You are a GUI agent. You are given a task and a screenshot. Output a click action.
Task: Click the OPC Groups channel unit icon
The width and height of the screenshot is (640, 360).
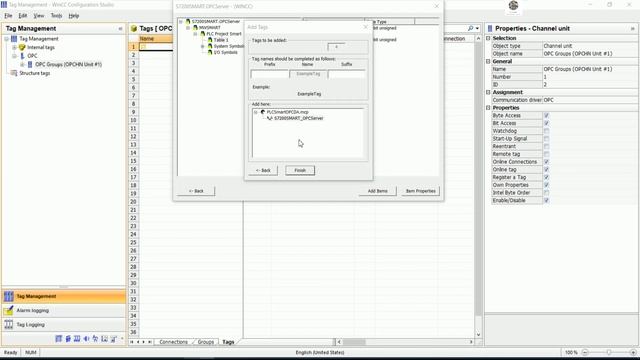[x=30, y=64]
